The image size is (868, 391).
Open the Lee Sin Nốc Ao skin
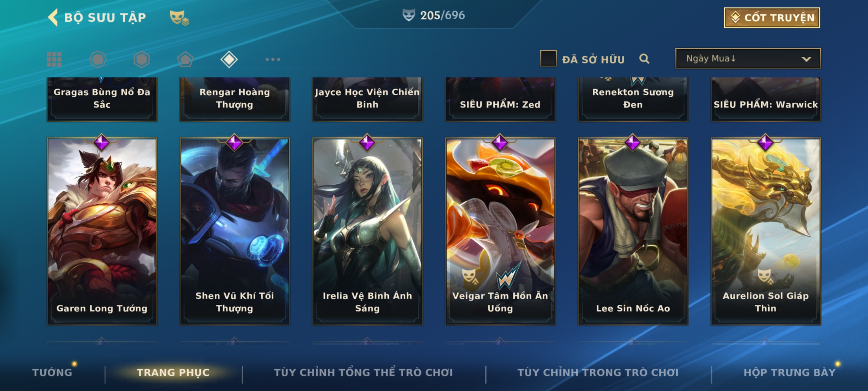pos(633,231)
